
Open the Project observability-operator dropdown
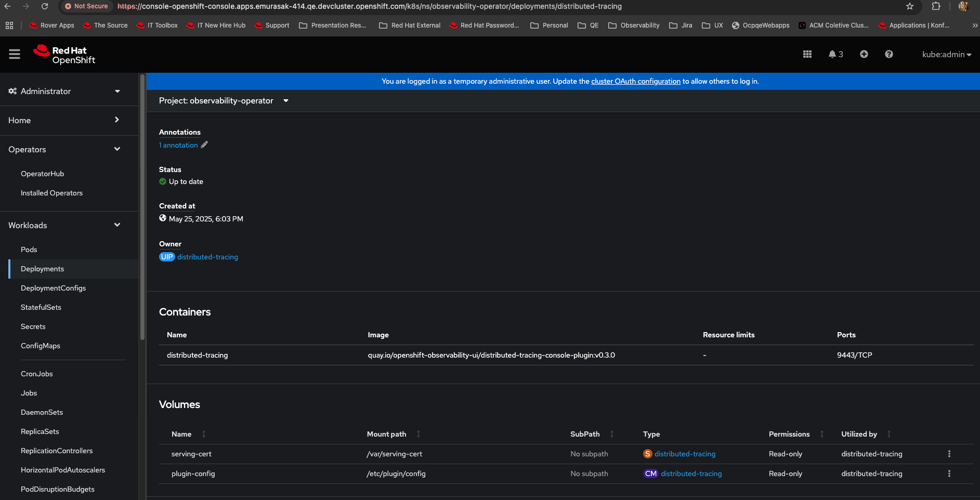224,101
